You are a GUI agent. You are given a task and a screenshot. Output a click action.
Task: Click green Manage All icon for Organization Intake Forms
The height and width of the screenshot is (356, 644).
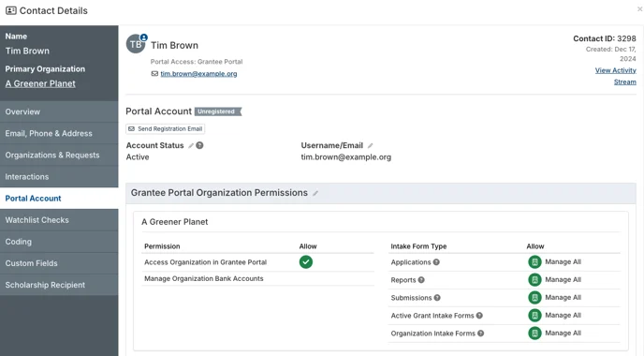(x=534, y=333)
